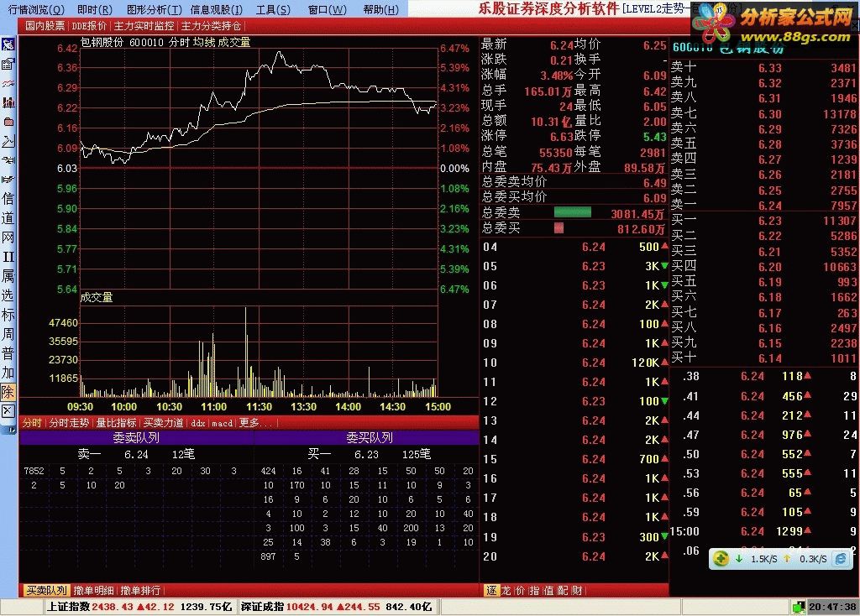Open the 即时(R) menu
The height and width of the screenshot is (616, 860).
tap(95, 10)
